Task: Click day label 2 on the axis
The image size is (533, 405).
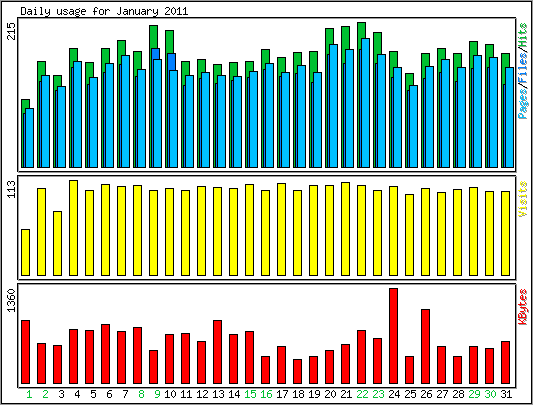Action: click(45, 394)
